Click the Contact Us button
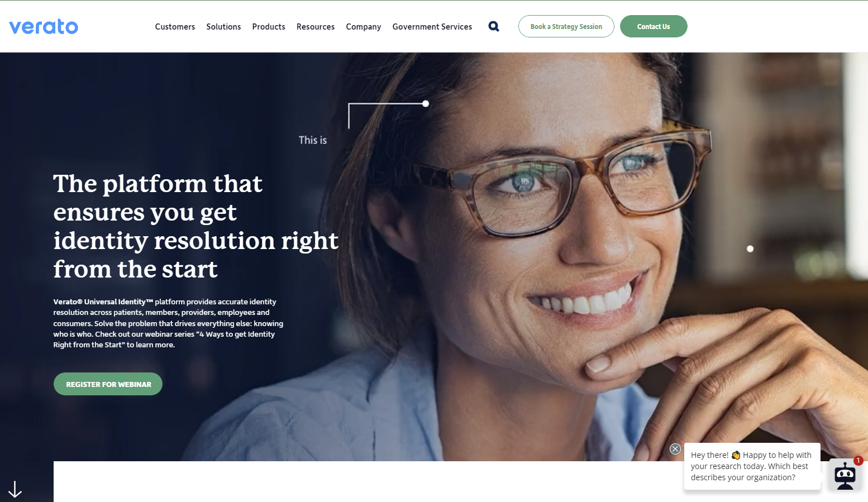Viewport: 868px width, 502px height. (x=654, y=26)
